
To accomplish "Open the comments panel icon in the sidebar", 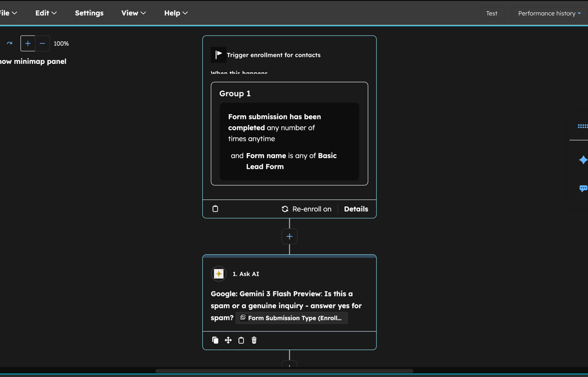I will (x=584, y=188).
